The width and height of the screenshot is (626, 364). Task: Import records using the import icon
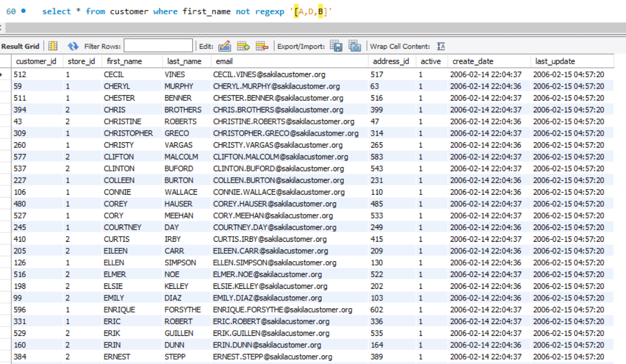click(x=355, y=46)
